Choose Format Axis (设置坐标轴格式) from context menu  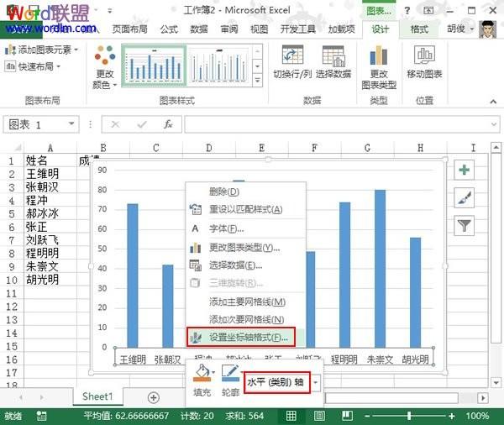[x=248, y=337]
